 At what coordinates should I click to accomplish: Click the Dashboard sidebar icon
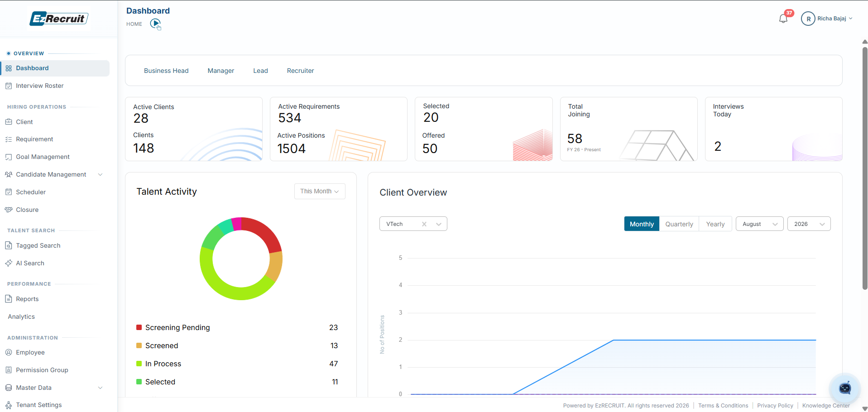tap(9, 68)
